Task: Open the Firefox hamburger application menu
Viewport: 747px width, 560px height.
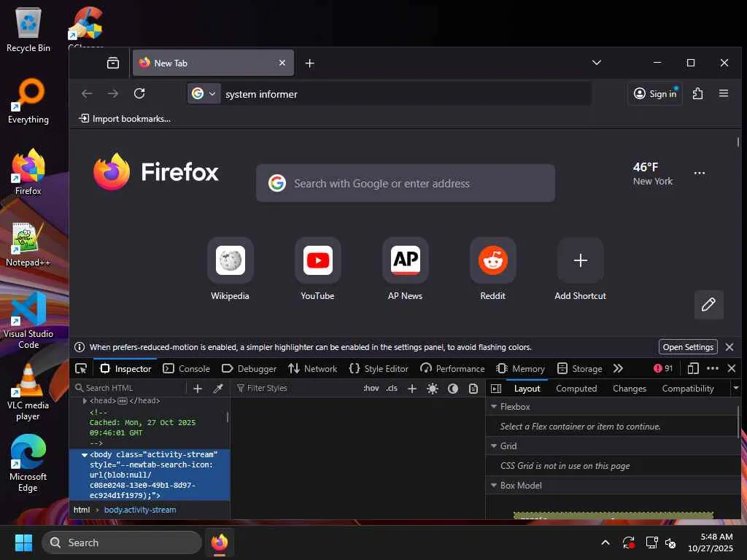Action: (724, 93)
